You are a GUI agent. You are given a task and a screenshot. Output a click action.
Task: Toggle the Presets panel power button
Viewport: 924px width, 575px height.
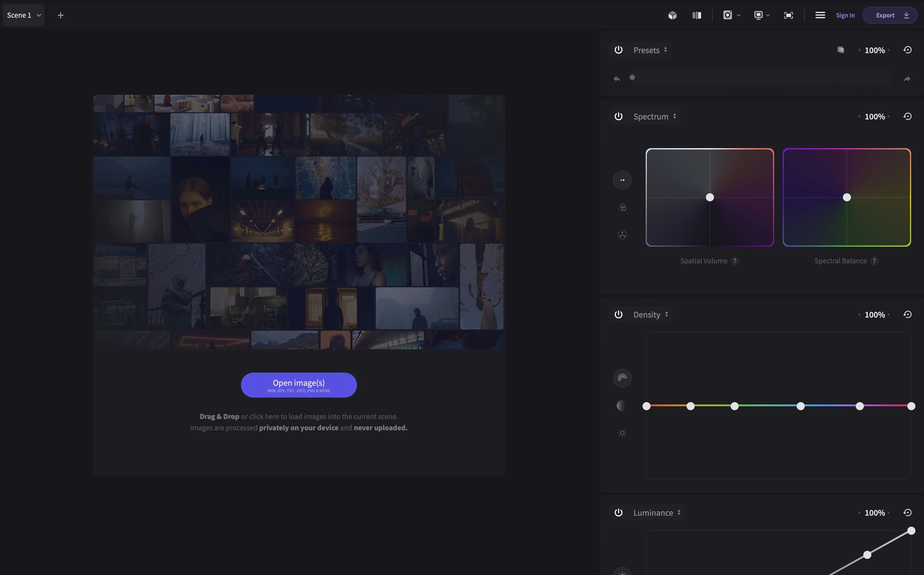[x=619, y=50]
